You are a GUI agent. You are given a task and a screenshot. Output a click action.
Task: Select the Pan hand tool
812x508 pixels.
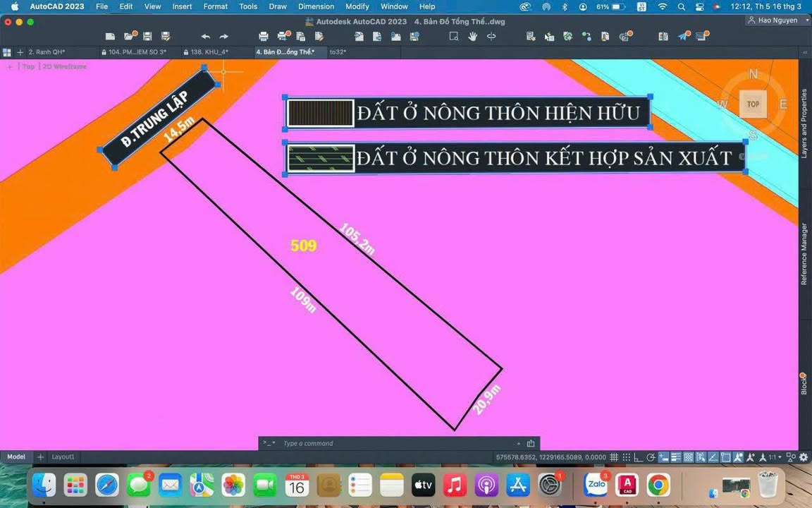472,36
